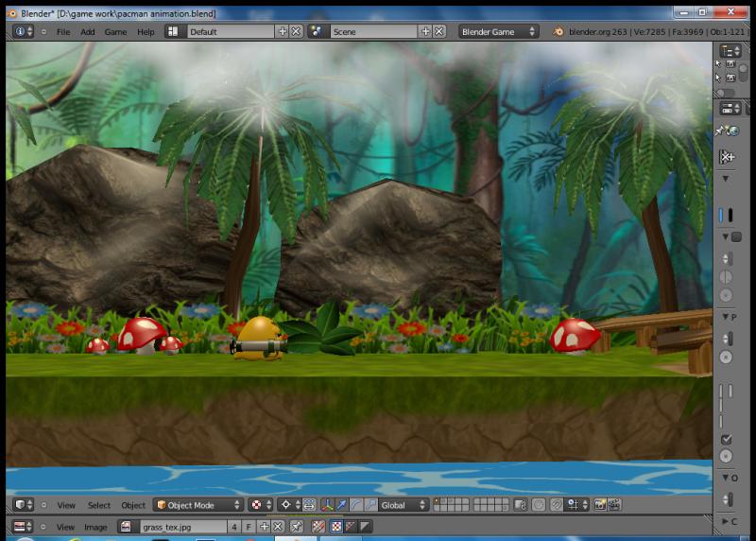756x541 pixels.
Task: Click the pivot point selector icon
Action: (287, 505)
